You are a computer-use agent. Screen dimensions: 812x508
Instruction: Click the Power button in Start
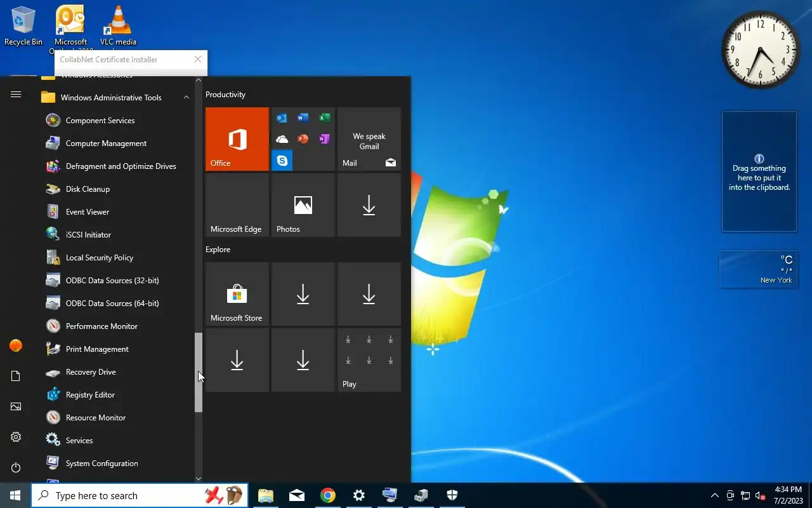(16, 467)
